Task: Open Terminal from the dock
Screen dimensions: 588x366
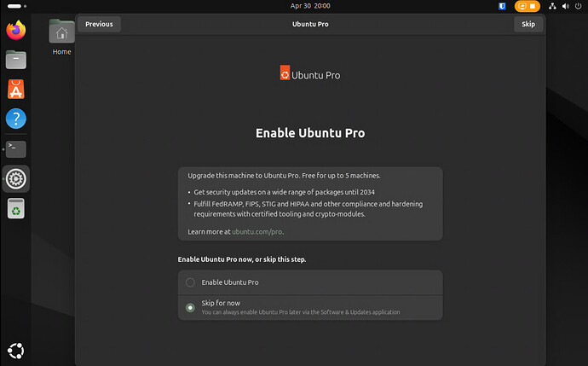Action: point(15,149)
